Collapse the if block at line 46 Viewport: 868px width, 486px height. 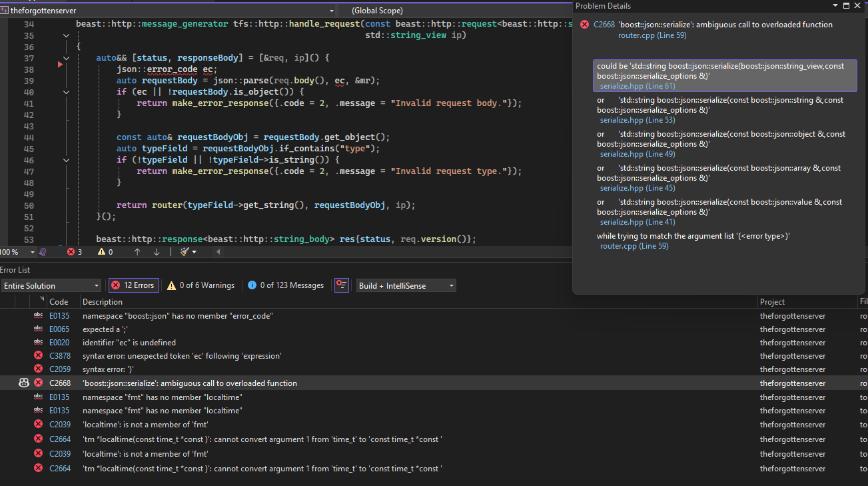tap(67, 160)
